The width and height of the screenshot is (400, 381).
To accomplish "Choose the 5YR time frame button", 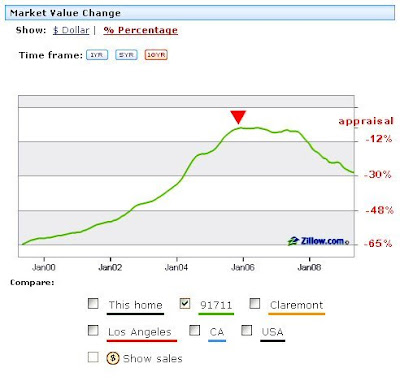I will (x=126, y=55).
